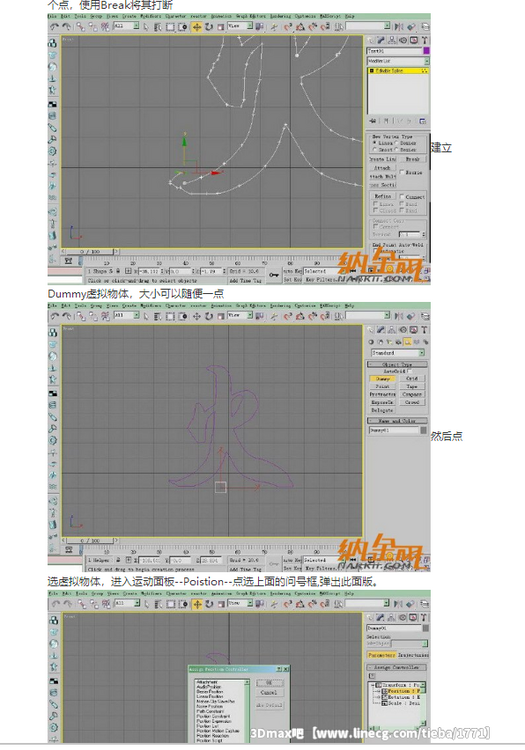
Task: Select the Bezier Corner radio beside Smooth
Action: click(x=397, y=150)
